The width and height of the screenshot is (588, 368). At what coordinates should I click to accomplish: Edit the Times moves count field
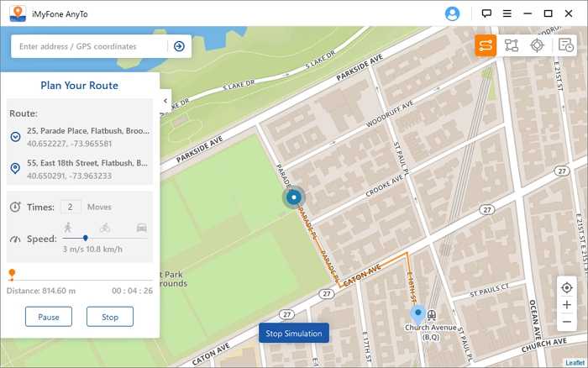point(71,207)
